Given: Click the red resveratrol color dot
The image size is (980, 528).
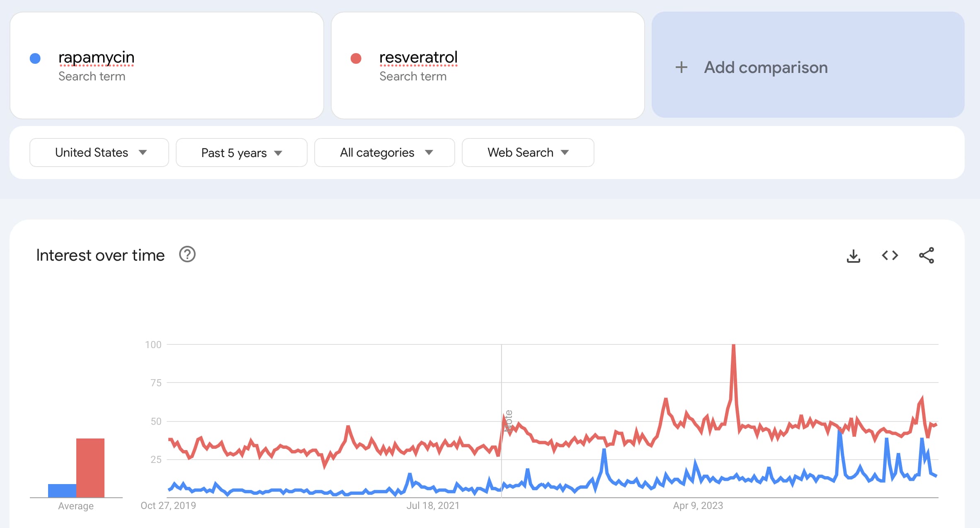Looking at the screenshot, I should point(356,58).
